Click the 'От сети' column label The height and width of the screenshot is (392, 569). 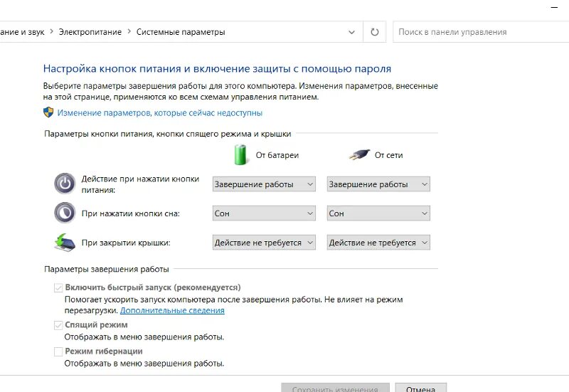[x=388, y=155]
